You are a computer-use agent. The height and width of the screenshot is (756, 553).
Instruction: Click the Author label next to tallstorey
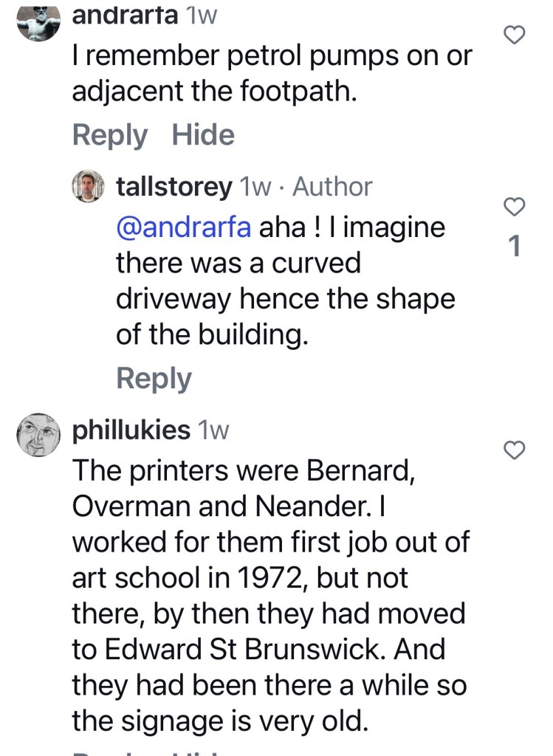332,187
